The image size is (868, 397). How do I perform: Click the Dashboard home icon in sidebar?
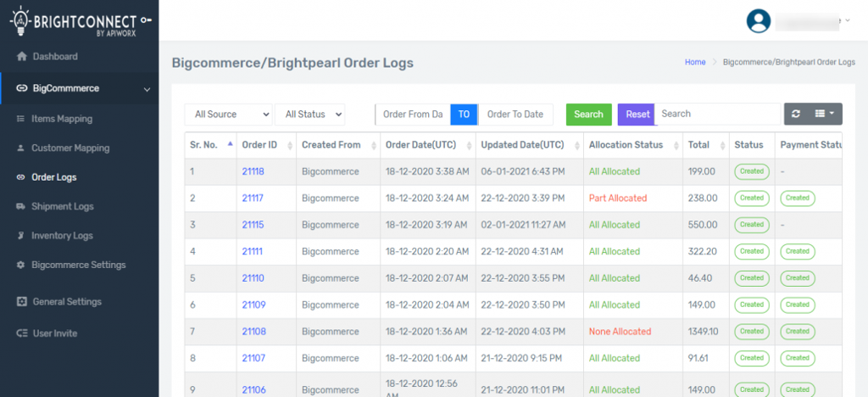point(21,57)
